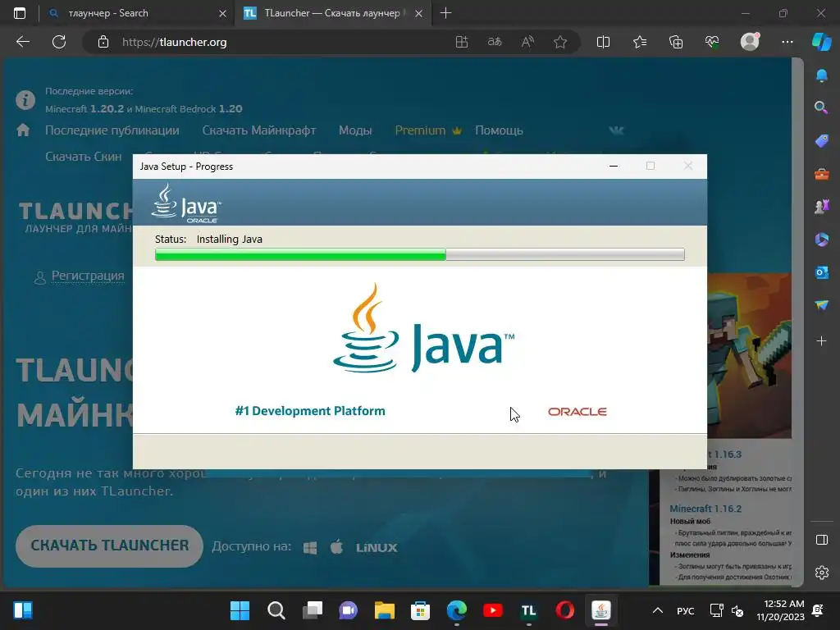Screen dimensions: 840x630
Task: Choose the LINUX download option
Action: tap(377, 547)
